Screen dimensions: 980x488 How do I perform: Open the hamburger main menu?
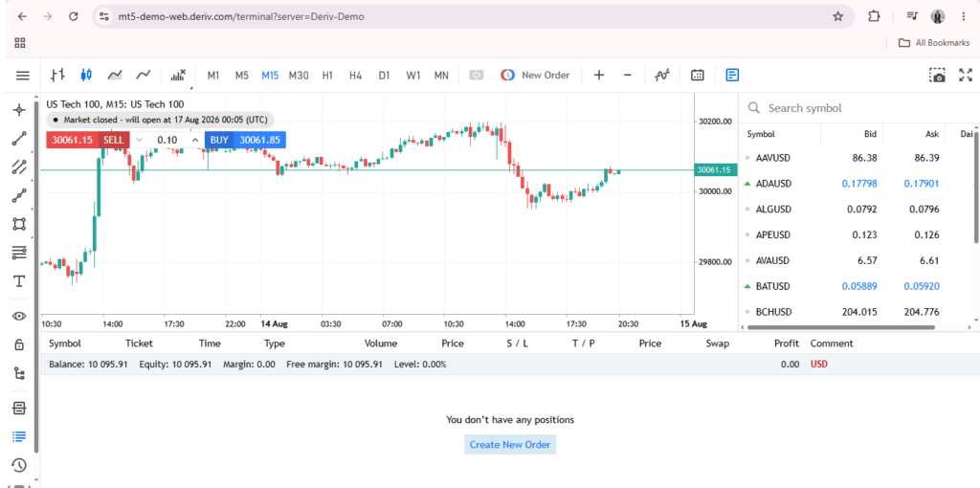[x=23, y=76]
